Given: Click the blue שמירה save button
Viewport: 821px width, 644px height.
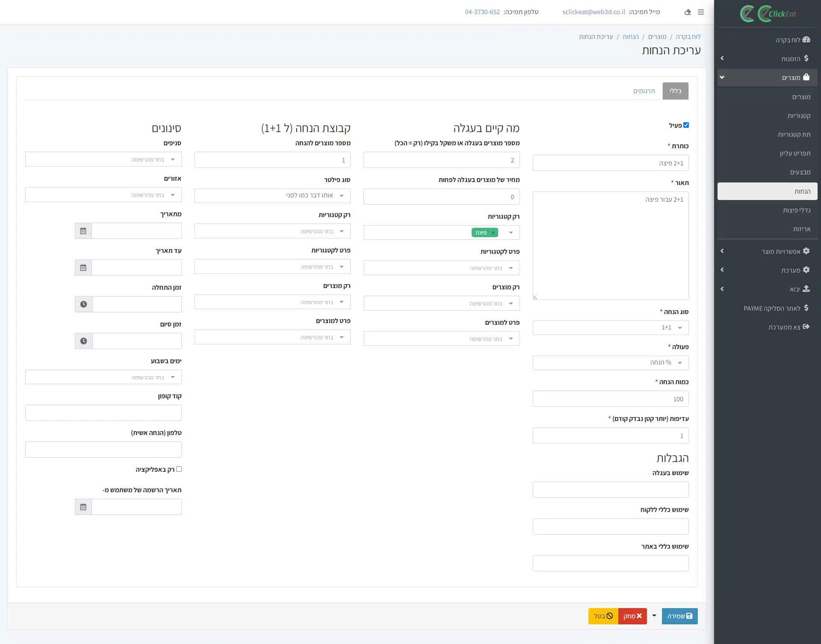Looking at the screenshot, I should coord(679,616).
